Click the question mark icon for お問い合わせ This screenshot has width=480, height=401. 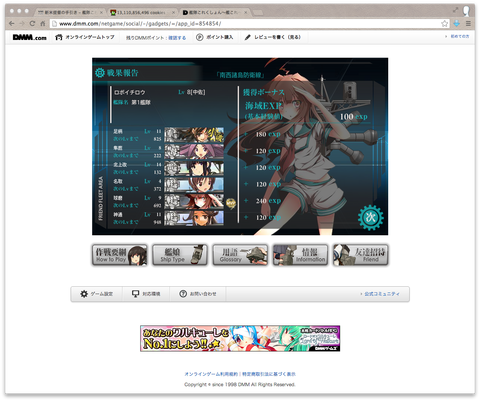pos(183,294)
